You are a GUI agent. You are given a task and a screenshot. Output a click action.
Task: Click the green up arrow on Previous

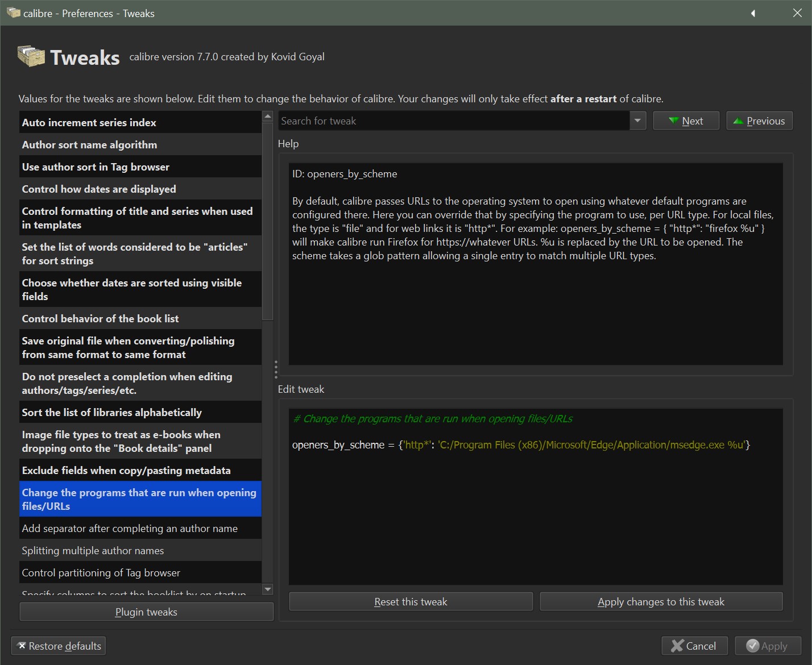738,120
